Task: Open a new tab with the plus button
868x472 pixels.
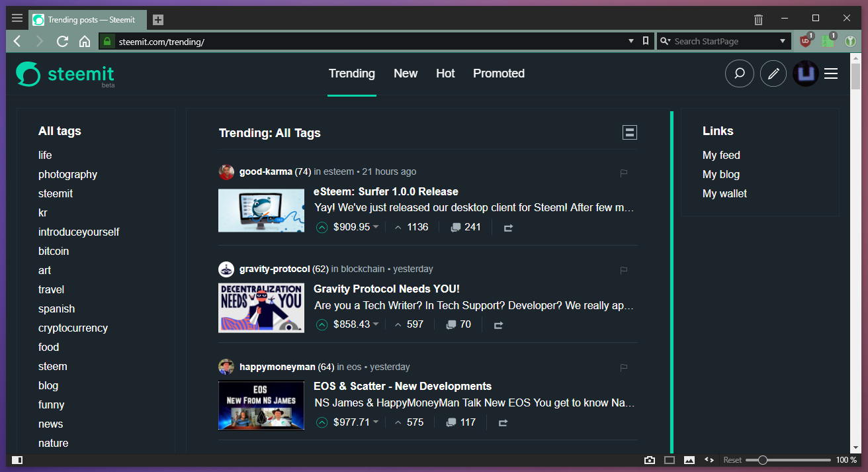Action: (158, 20)
